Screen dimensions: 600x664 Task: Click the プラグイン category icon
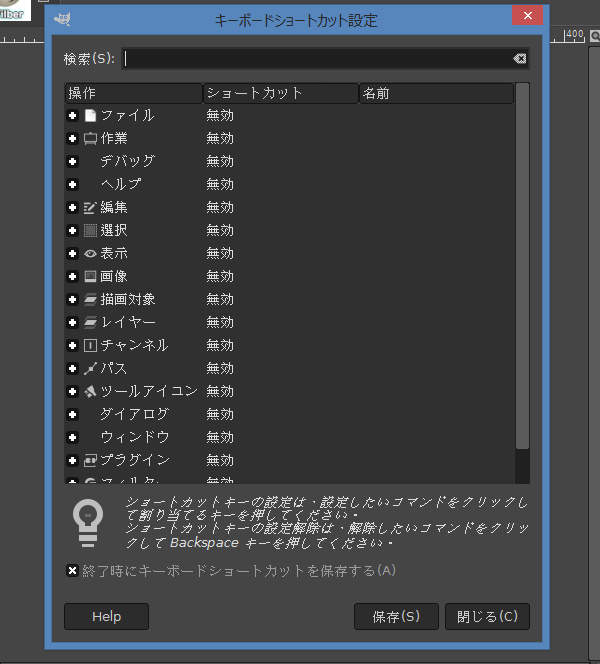90,460
